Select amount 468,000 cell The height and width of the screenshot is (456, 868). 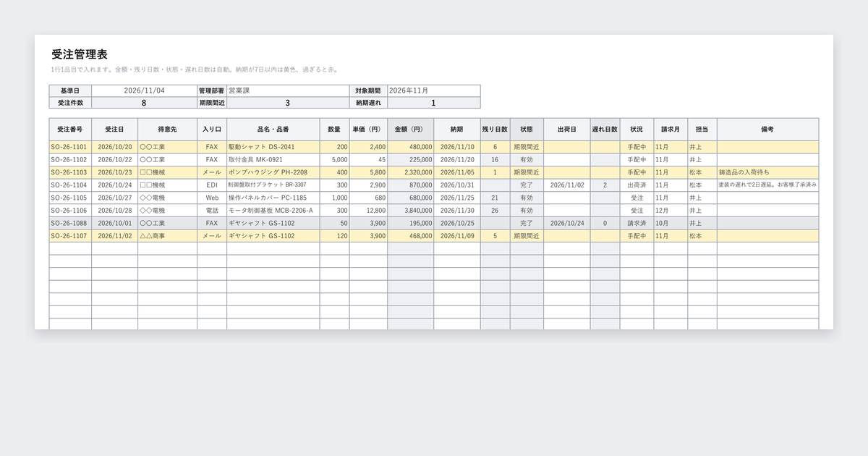(x=410, y=236)
